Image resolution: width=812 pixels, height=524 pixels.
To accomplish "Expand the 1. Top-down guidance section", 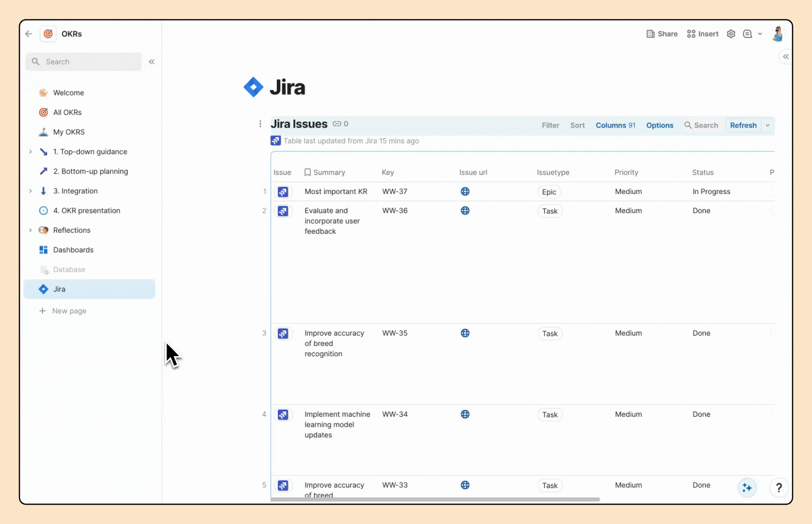I will point(30,152).
